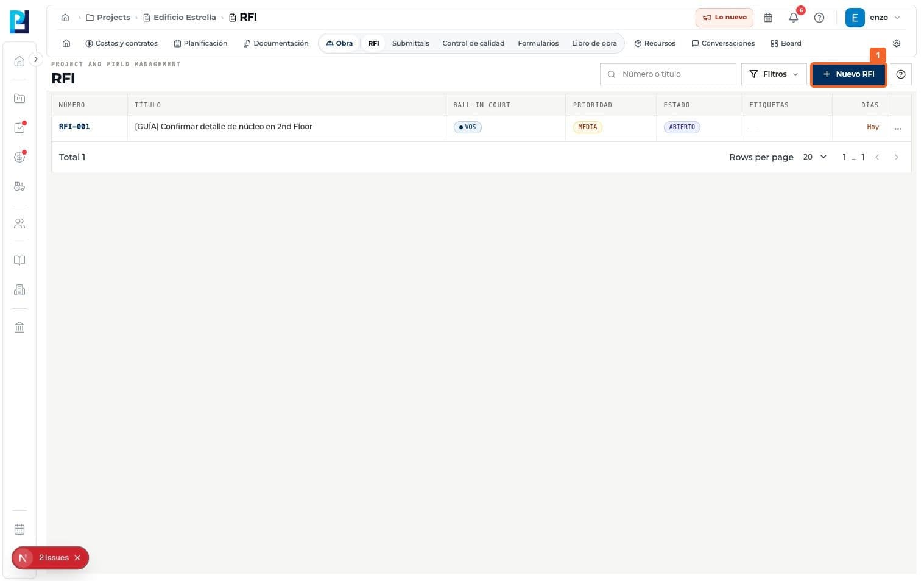Open notifications bell icon
924x581 pixels.
click(x=794, y=18)
